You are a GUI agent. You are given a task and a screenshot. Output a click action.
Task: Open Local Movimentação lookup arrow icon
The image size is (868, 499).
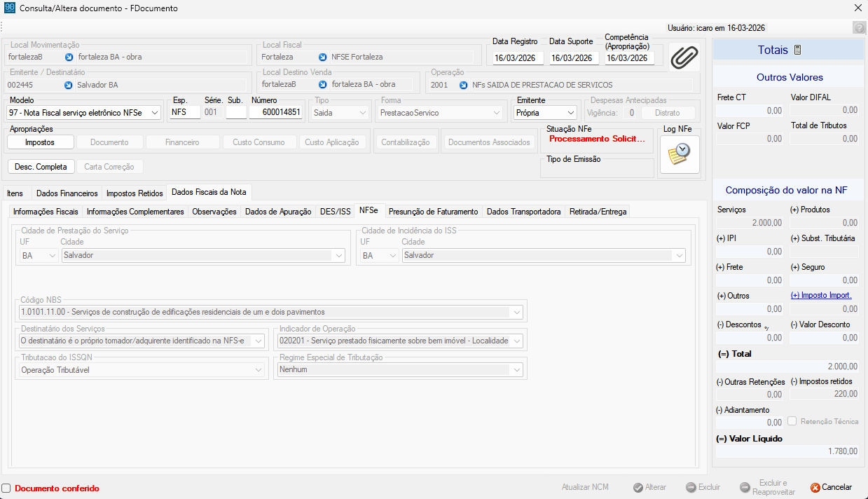pos(69,57)
